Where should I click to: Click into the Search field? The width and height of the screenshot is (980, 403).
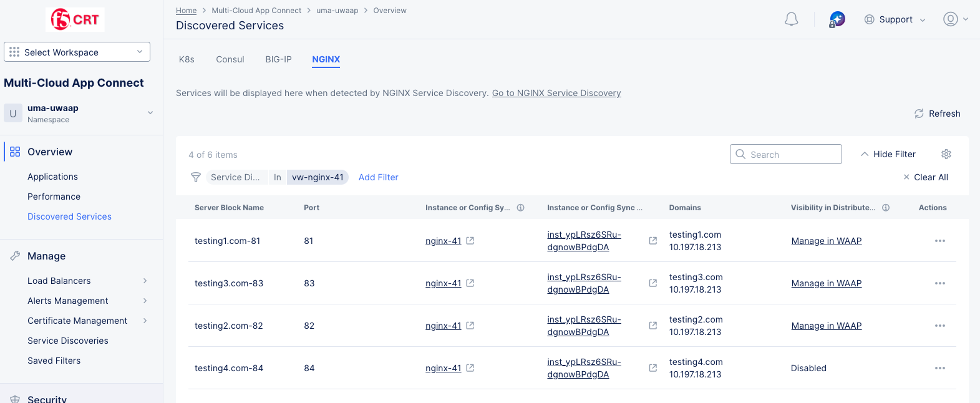[x=786, y=154]
